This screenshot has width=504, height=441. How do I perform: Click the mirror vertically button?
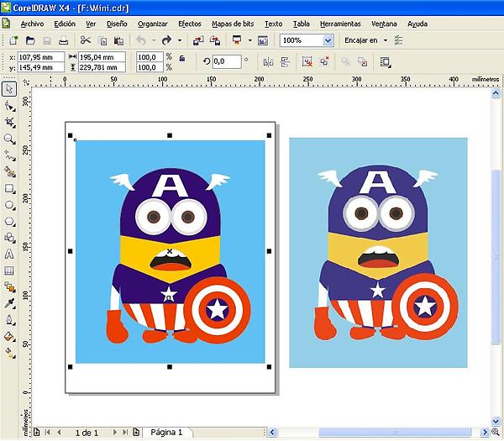285,61
